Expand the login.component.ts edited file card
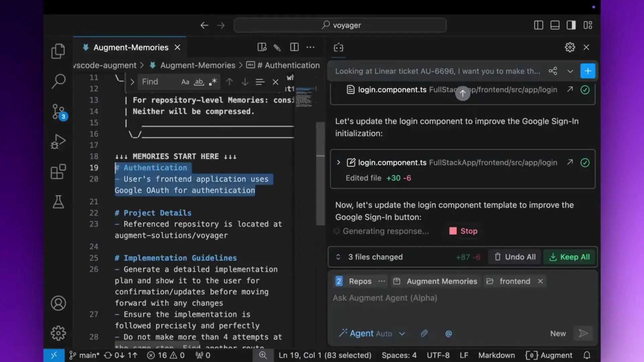Screen dimensions: 644x362 pyautogui.click(x=338, y=163)
